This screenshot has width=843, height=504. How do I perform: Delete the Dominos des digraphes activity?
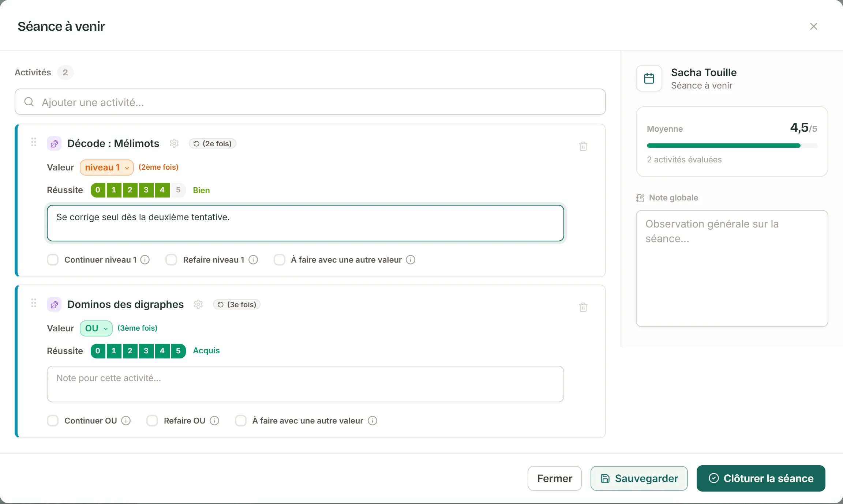583,307
